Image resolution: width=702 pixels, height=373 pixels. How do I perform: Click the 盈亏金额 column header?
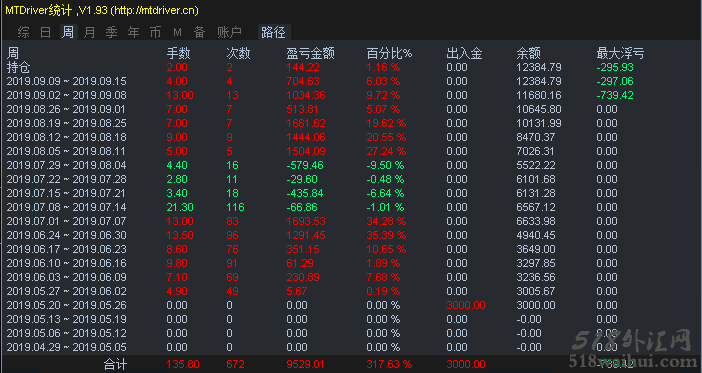click(310, 54)
